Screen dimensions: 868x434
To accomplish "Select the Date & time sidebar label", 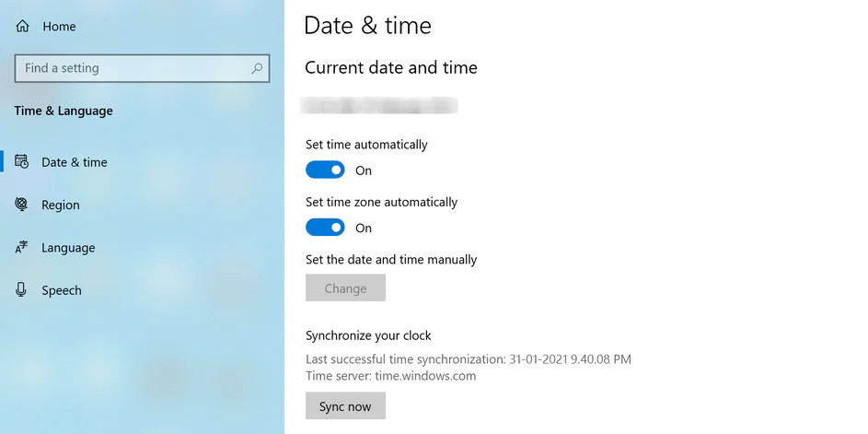I will 75,162.
